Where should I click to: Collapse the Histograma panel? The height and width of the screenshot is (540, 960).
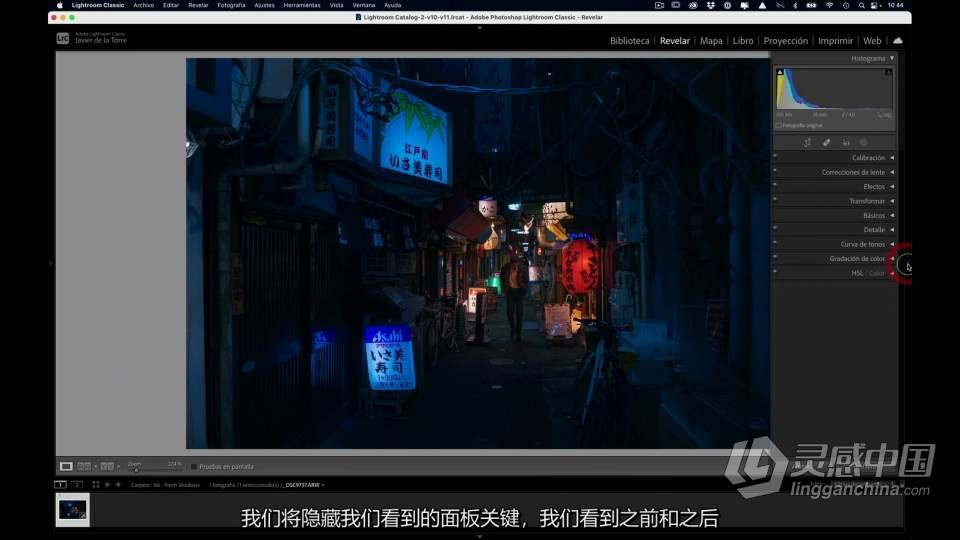point(892,58)
